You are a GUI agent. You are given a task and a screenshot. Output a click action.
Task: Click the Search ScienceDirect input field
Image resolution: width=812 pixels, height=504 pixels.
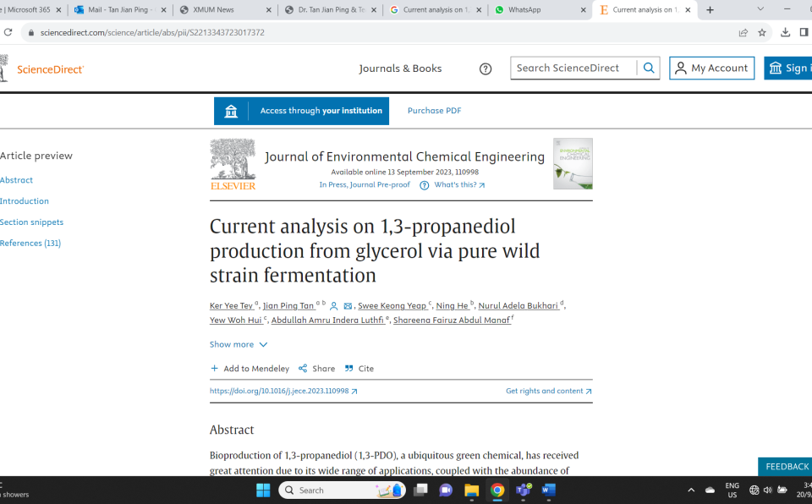pos(573,68)
